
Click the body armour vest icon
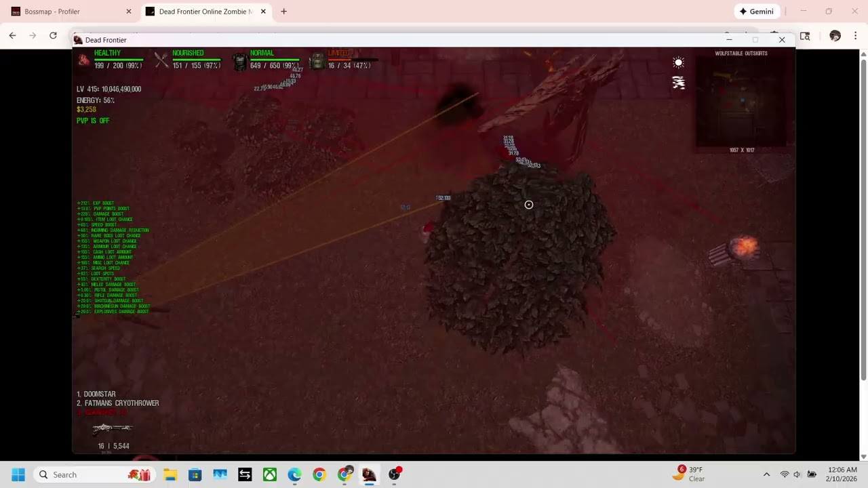239,62
